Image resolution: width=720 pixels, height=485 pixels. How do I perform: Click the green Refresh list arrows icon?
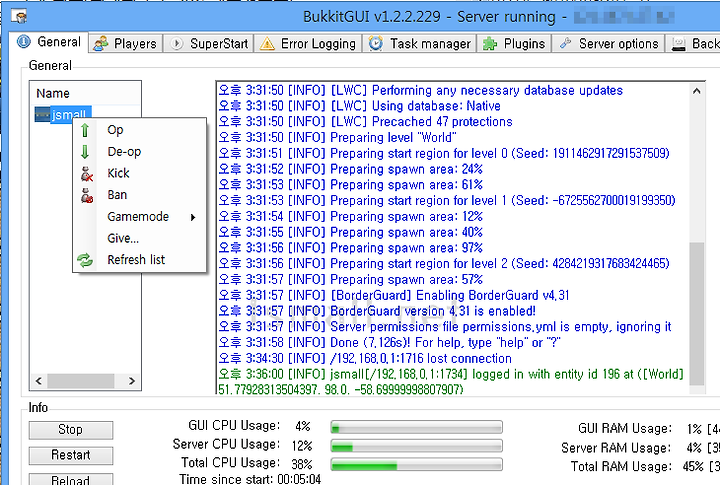point(85,260)
